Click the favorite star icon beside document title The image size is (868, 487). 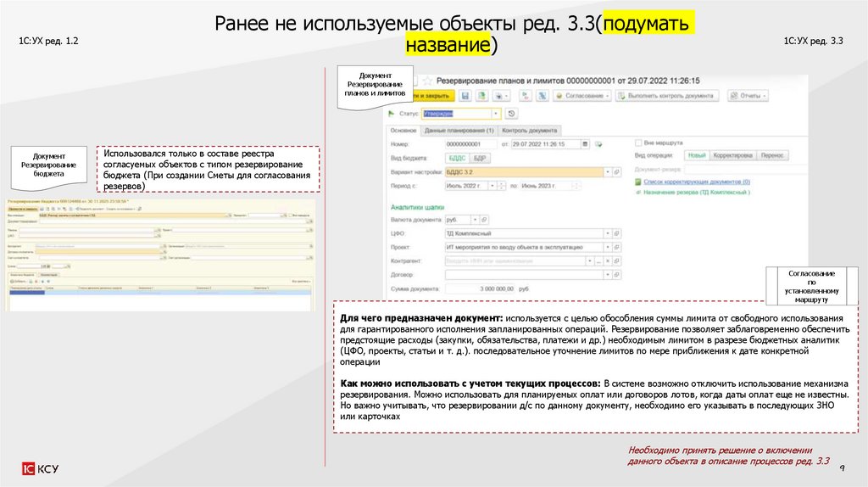pyautogui.click(x=427, y=81)
